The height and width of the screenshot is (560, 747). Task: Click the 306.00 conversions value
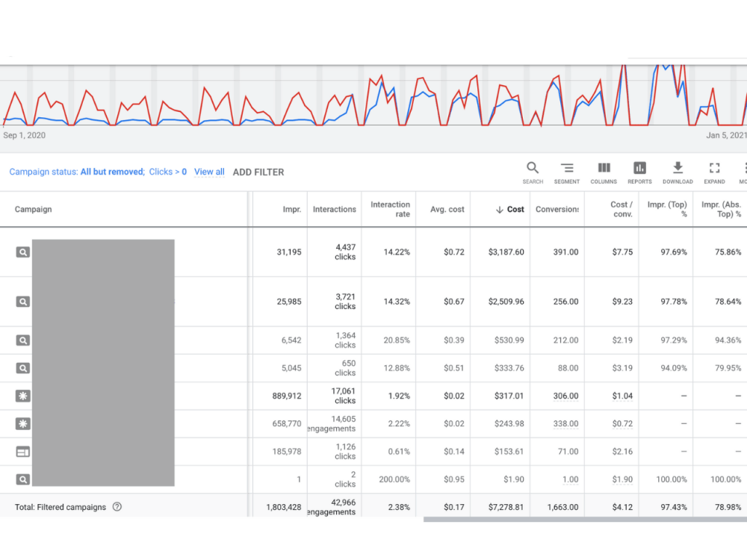point(565,396)
